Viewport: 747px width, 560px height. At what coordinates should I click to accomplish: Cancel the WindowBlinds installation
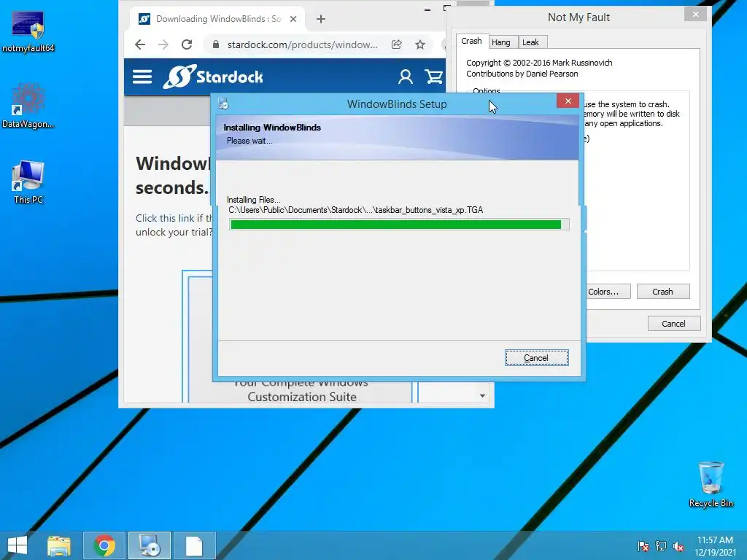pyautogui.click(x=536, y=358)
